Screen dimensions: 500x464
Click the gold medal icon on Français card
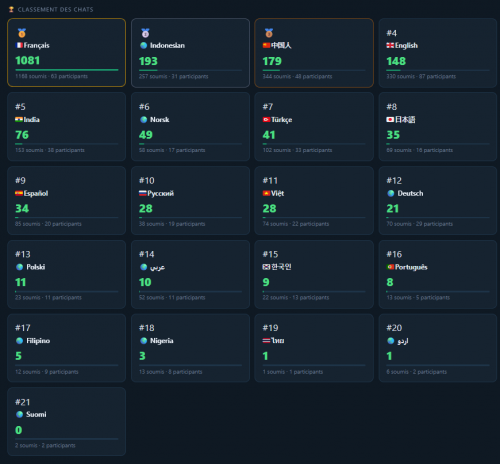(x=22, y=33)
